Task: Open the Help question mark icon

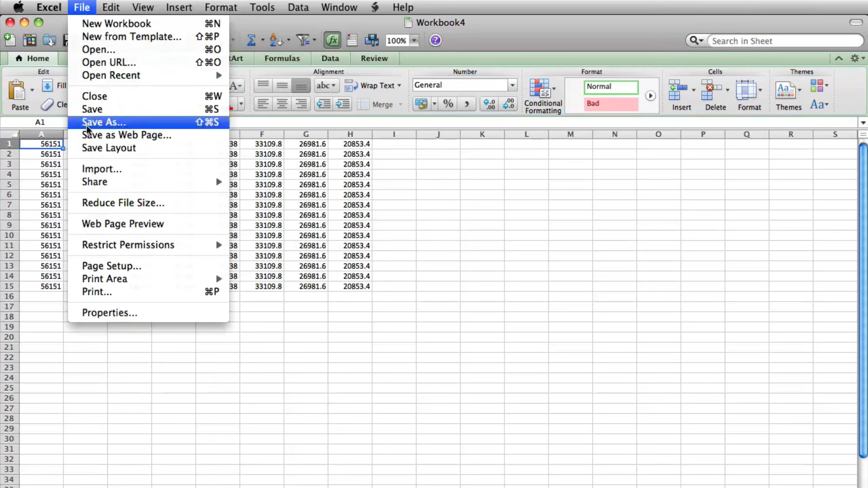Action: coord(435,40)
